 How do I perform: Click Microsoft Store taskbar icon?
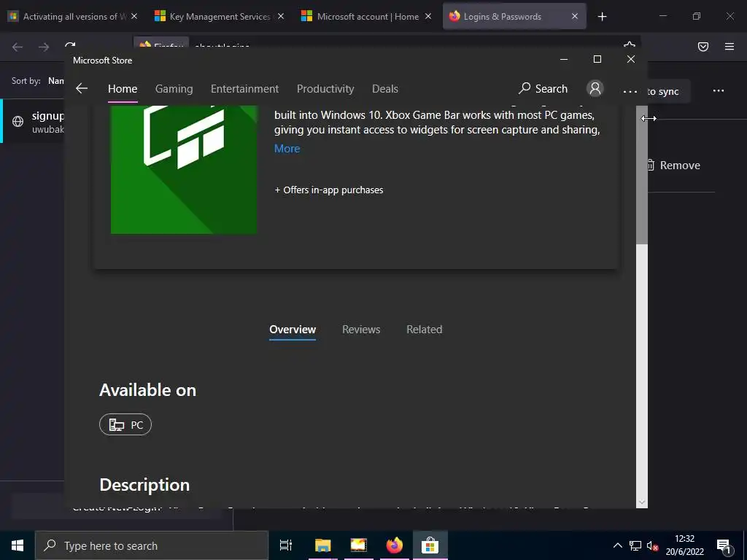click(x=430, y=545)
